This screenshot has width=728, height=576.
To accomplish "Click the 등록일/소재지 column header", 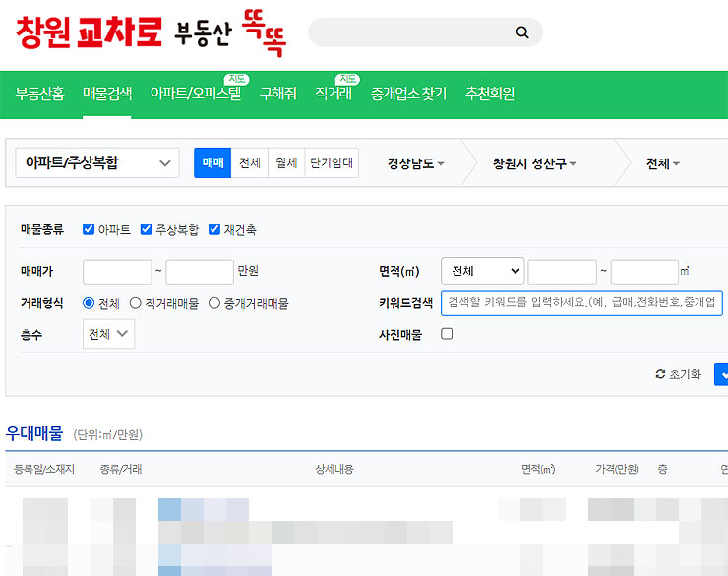I will tap(44, 469).
